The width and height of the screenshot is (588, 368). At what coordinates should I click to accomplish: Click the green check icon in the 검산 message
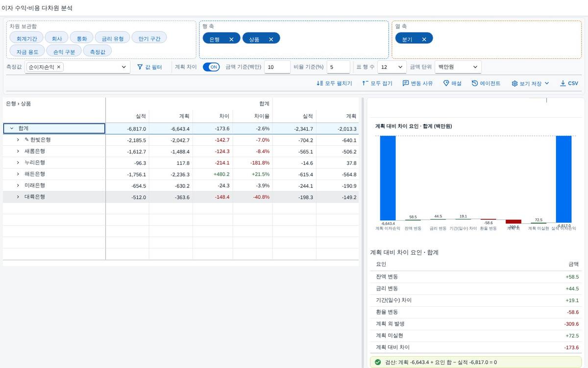[378, 362]
